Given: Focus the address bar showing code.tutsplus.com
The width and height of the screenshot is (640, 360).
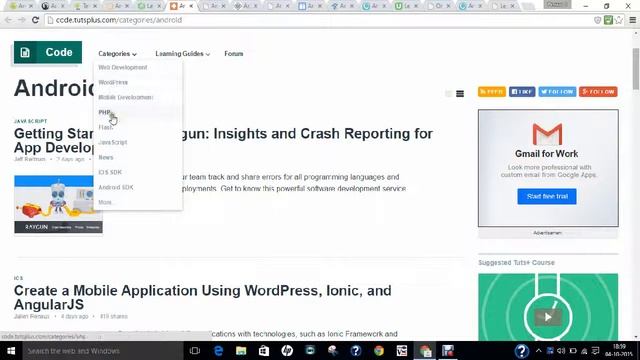Looking at the screenshot, I should pyautogui.click(x=318, y=20).
